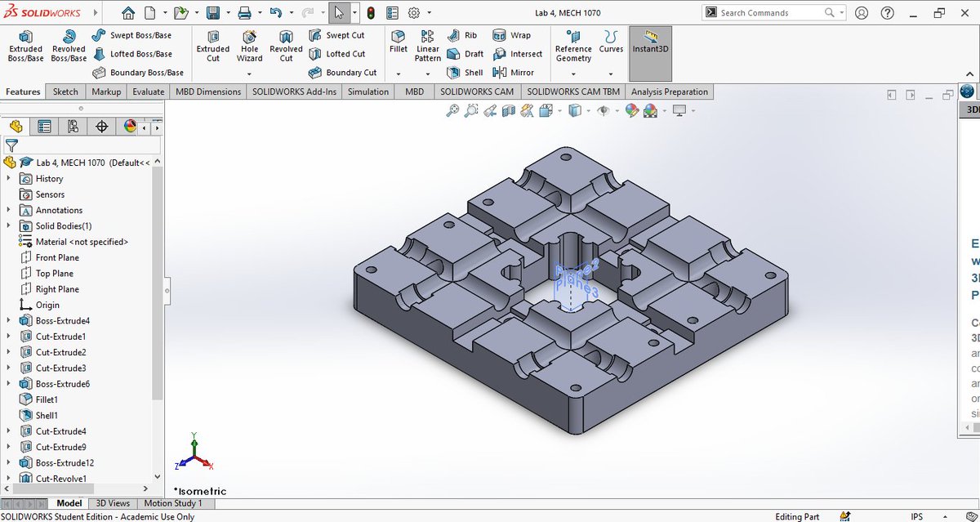Click the feature tree filter funnel
Screen dimensions: 980x522
[11, 146]
